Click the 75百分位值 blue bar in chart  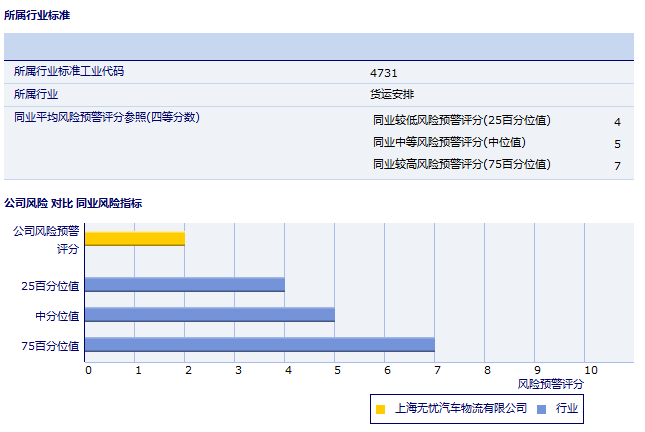pos(260,345)
